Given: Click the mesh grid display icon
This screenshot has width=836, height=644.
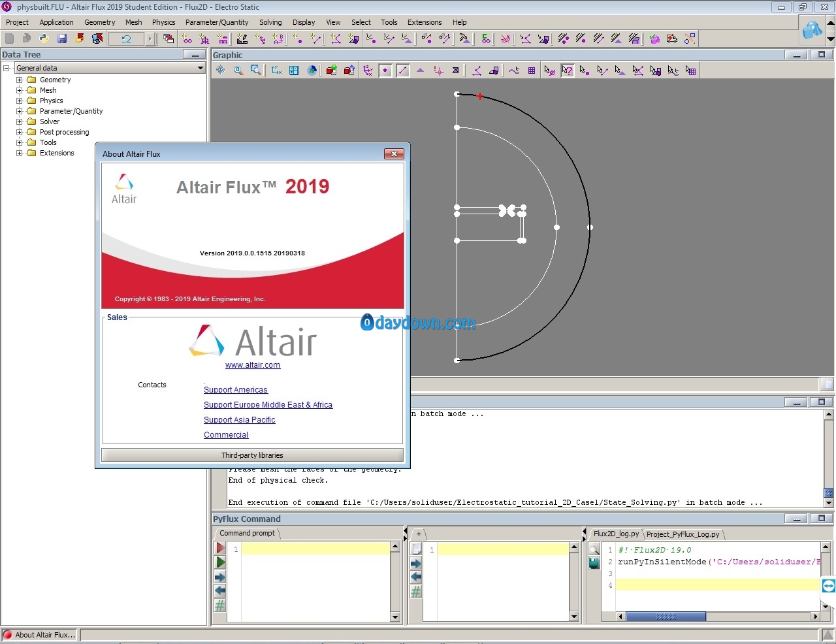Looking at the screenshot, I should 532,71.
